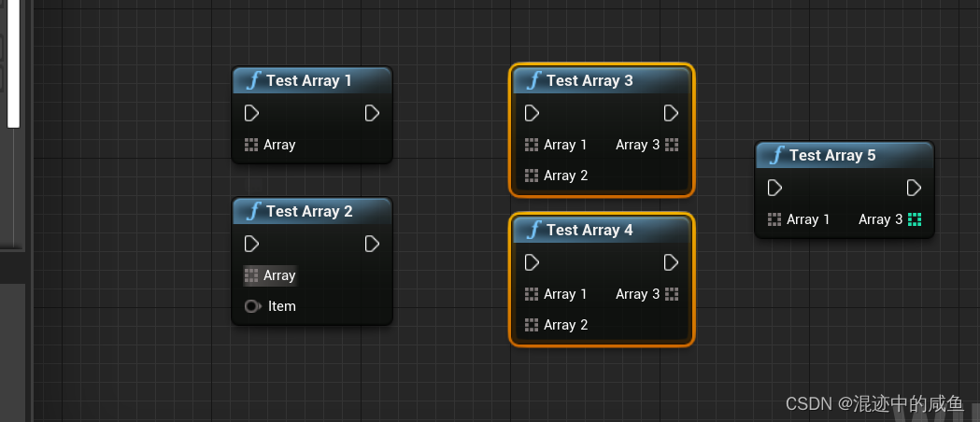Click Test Array 3 input execution pin

(x=532, y=113)
